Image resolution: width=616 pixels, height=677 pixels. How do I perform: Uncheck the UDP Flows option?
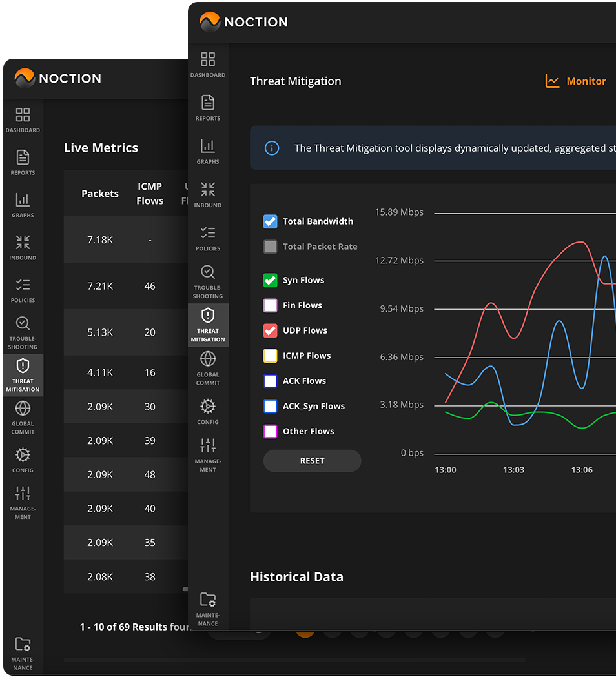[270, 330]
